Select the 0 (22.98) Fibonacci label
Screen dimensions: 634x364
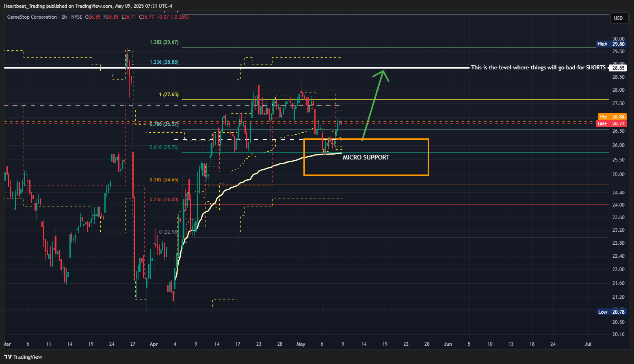click(169, 232)
